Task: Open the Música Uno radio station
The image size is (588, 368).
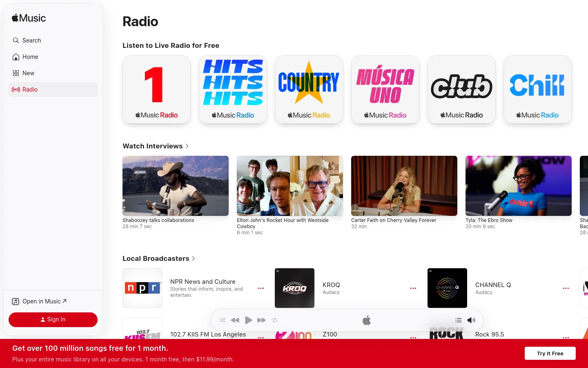Action: (385, 89)
